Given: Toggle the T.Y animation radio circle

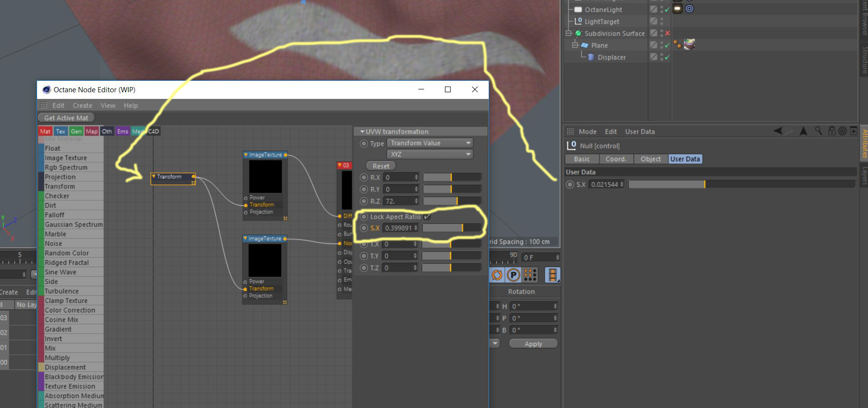Looking at the screenshot, I should click(364, 256).
